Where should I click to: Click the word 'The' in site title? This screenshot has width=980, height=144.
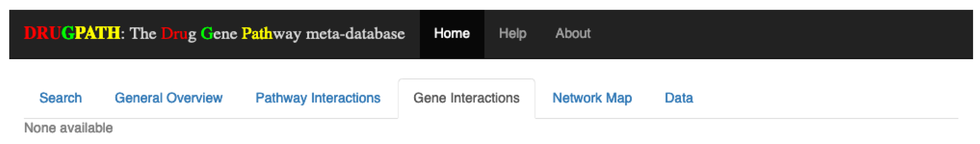click(143, 34)
